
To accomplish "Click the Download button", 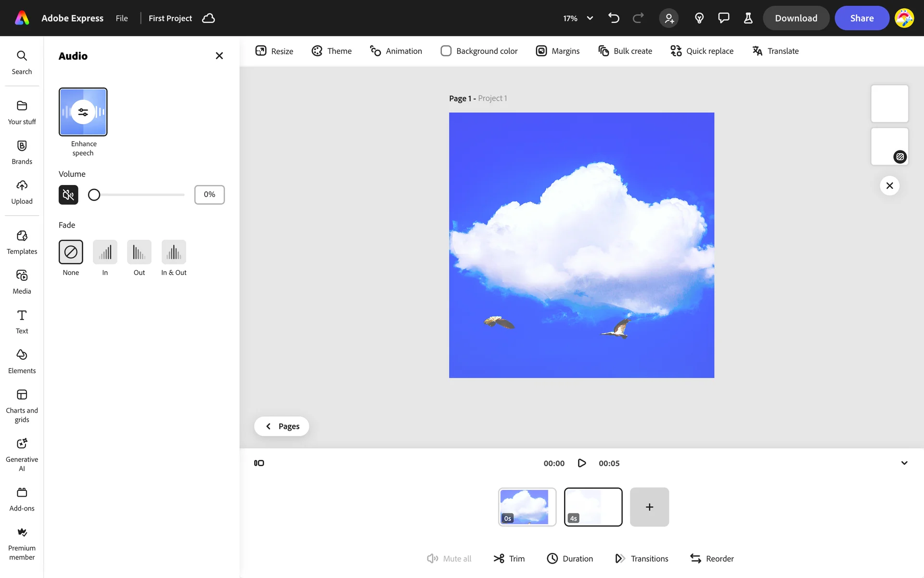I will pos(796,18).
